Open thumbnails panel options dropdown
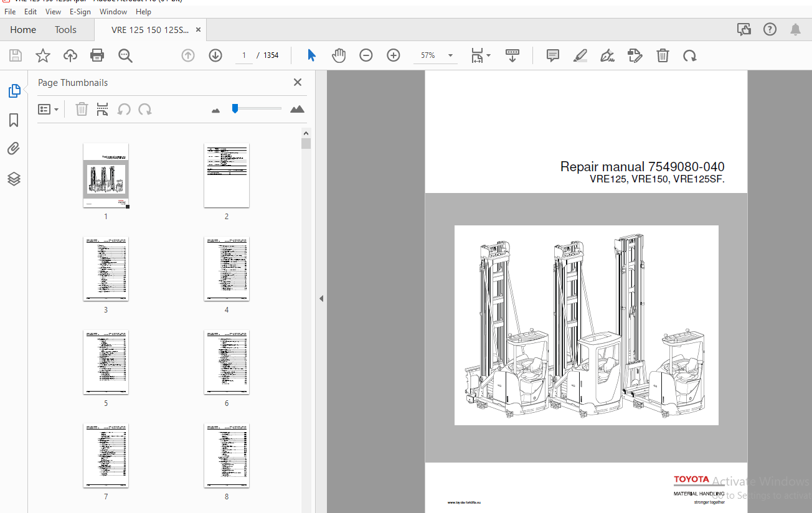The image size is (812, 513). pyautogui.click(x=49, y=110)
